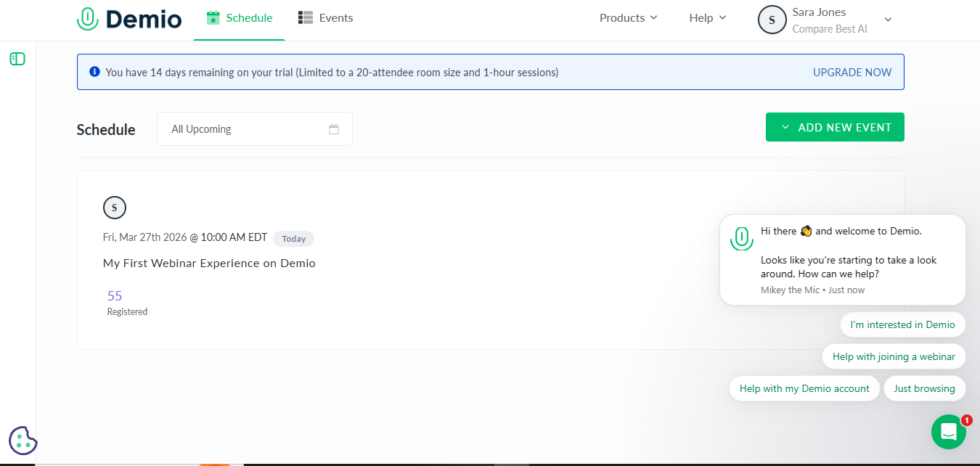Click the calendar icon in filter

coord(334,129)
